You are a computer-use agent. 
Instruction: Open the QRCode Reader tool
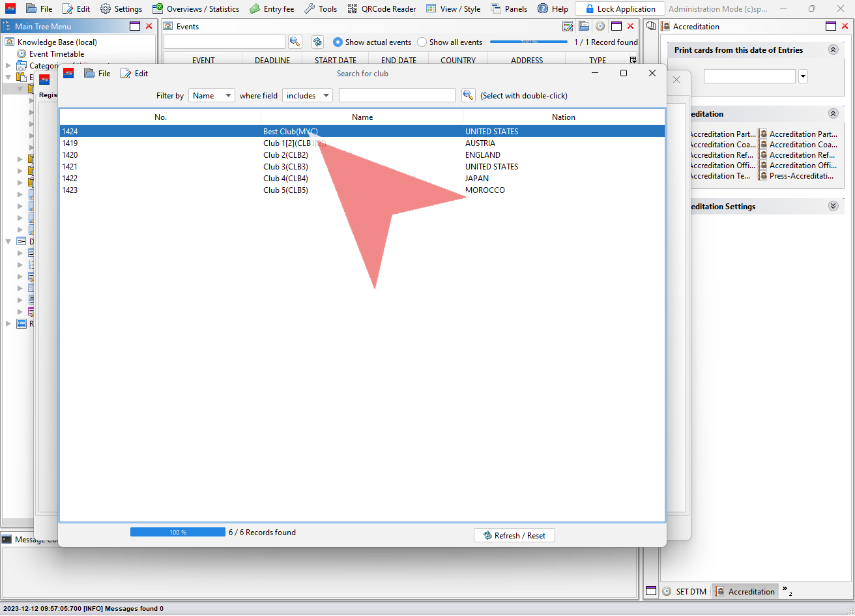[x=381, y=9]
